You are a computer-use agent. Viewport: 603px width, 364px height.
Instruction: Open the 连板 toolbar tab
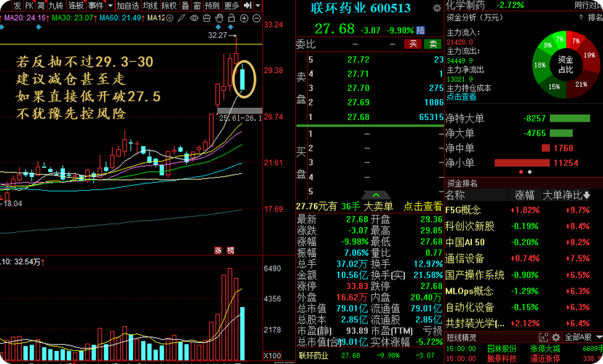coord(76,5)
